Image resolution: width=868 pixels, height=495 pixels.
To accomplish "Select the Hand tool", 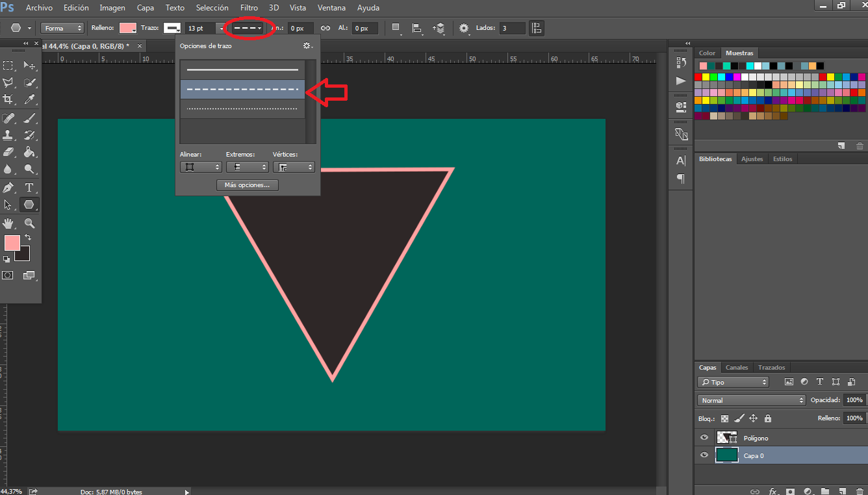I will point(8,223).
